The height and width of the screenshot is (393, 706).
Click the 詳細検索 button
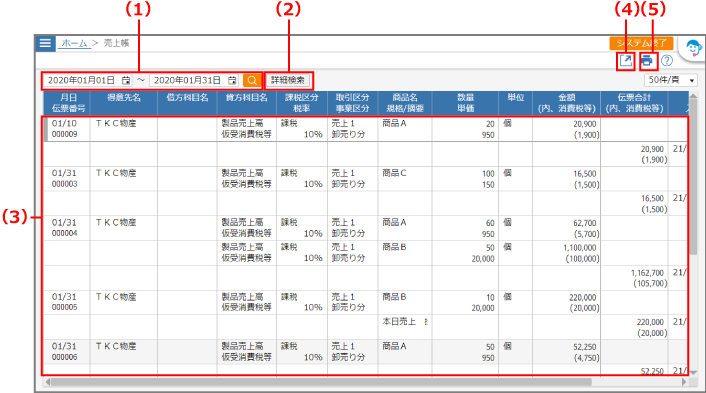(x=288, y=80)
